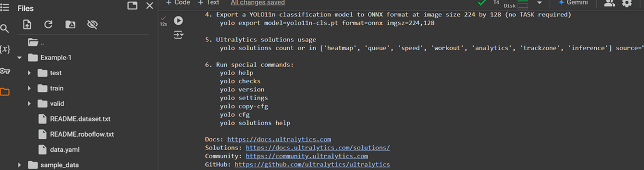Run the code cell
The image size is (644, 170).
[178, 20]
